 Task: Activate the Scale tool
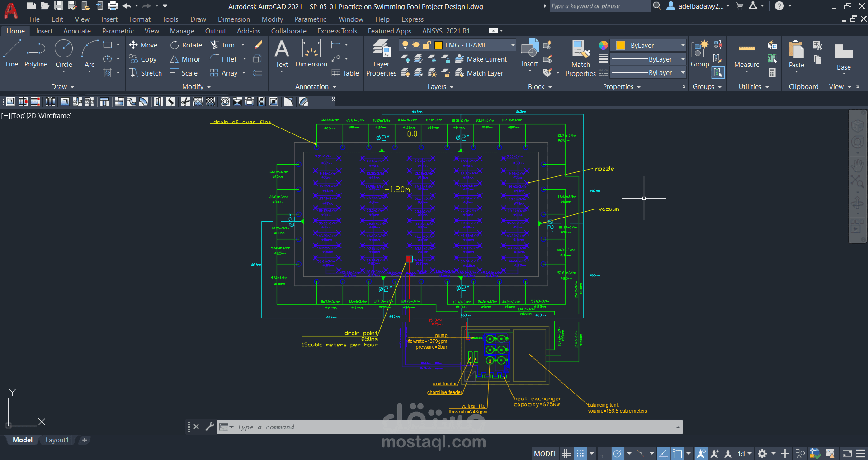click(x=184, y=73)
